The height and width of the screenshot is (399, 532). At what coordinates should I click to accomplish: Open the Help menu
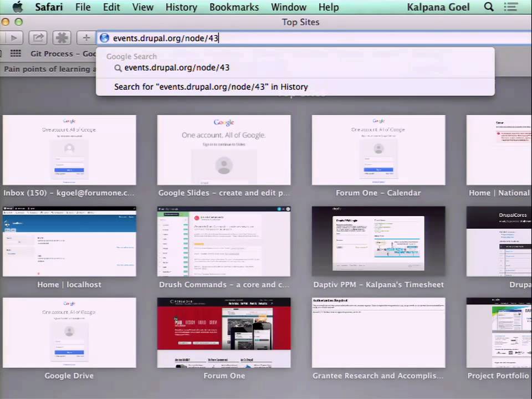click(x=329, y=7)
